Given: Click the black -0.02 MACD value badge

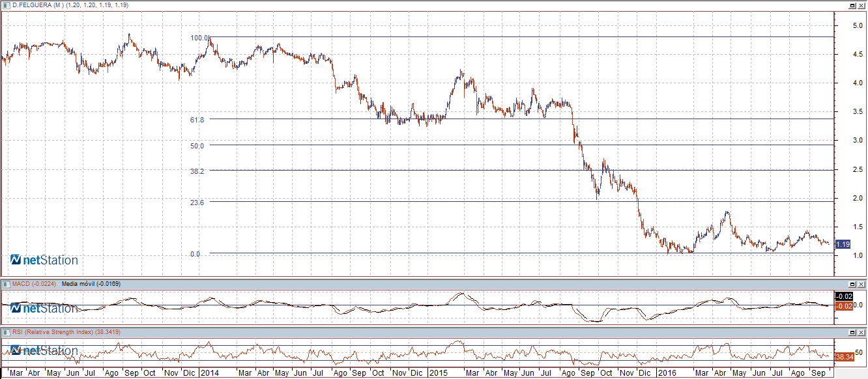Looking at the screenshot, I should pyautogui.click(x=843, y=296).
